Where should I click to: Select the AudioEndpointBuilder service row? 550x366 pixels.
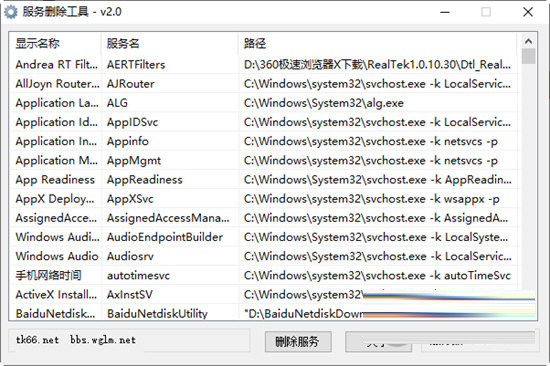click(264, 237)
